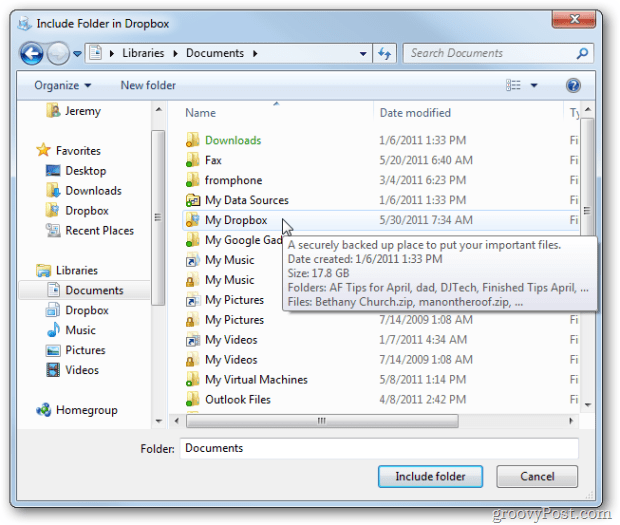This screenshot has height=525, width=620.
Task: Click the Back navigation arrow button
Action: (32, 54)
